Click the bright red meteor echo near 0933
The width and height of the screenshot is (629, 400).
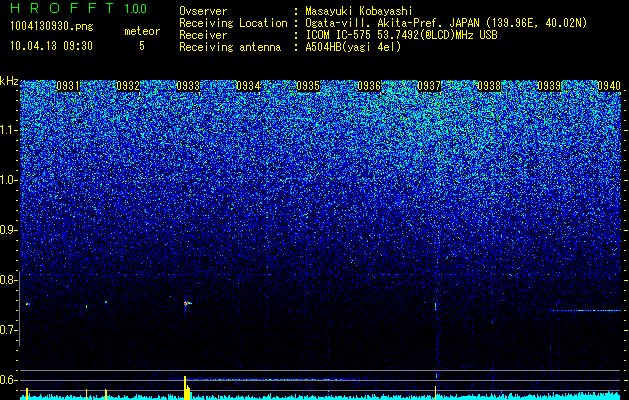[x=187, y=304]
